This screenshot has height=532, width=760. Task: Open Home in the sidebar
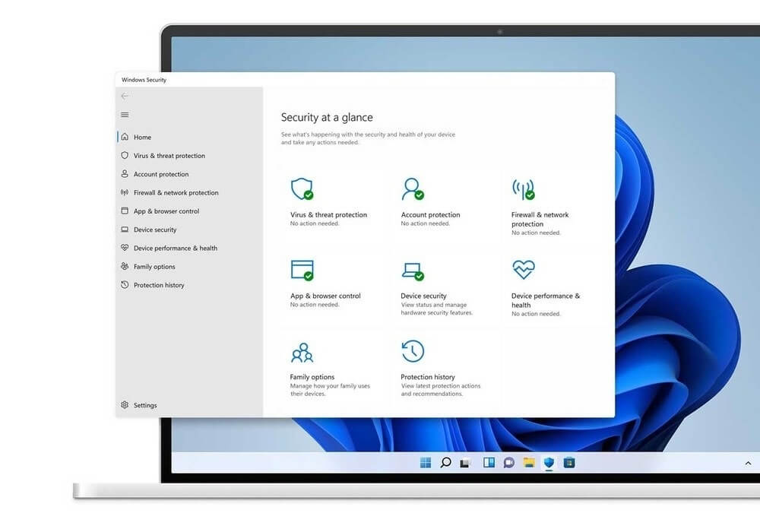pos(189,137)
